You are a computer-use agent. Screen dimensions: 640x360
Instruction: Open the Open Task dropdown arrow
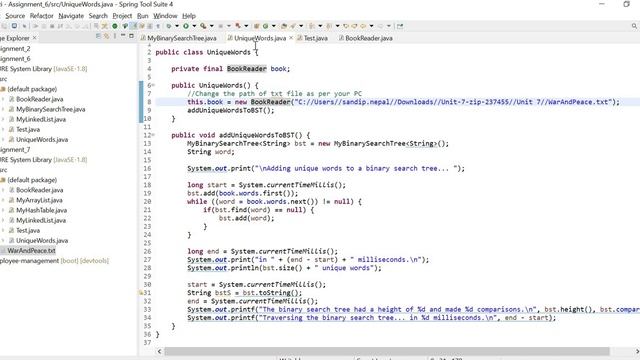pos(301,26)
